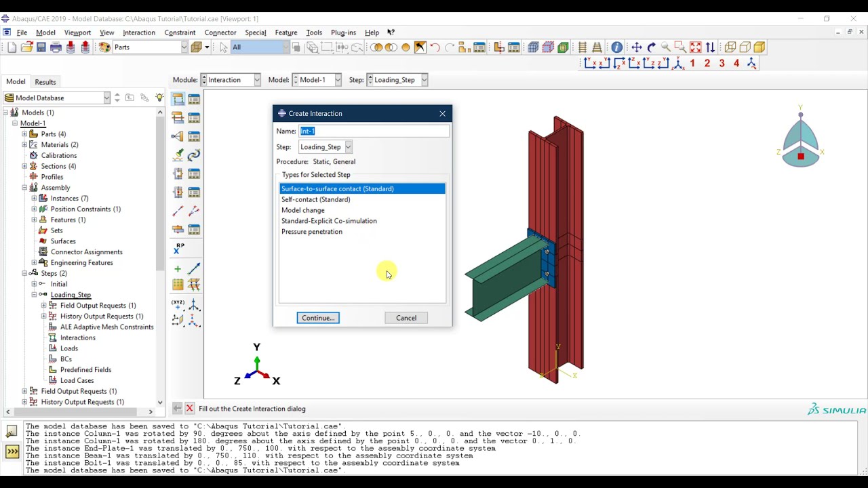Open the File menu
Screen dimensions: 868x488
(x=22, y=33)
